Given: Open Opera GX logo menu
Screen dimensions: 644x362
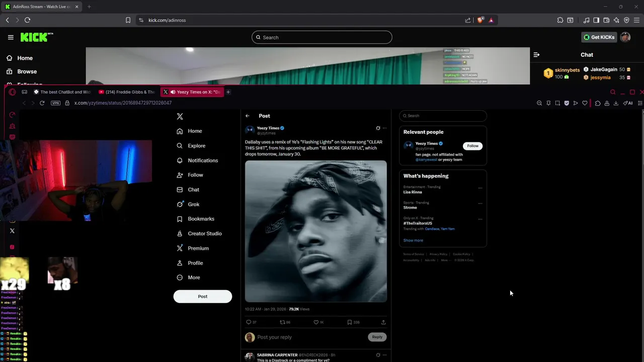Looking at the screenshot, I should coord(13,92).
